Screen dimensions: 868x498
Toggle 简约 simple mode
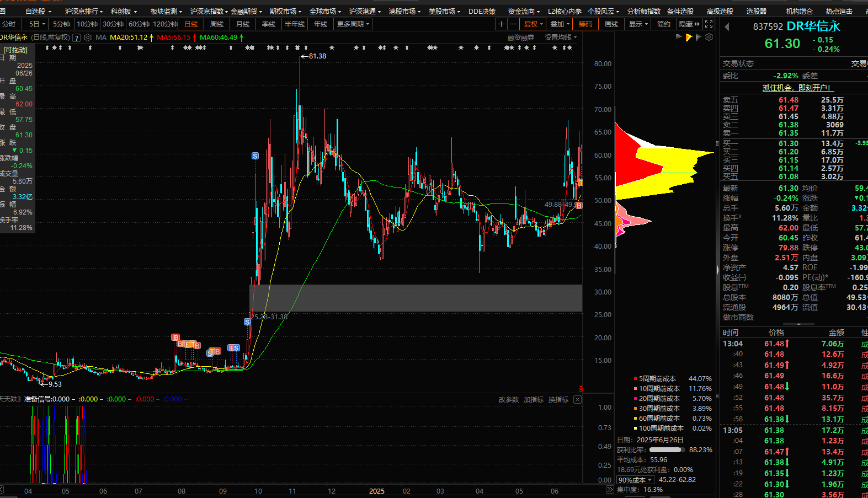(664, 24)
